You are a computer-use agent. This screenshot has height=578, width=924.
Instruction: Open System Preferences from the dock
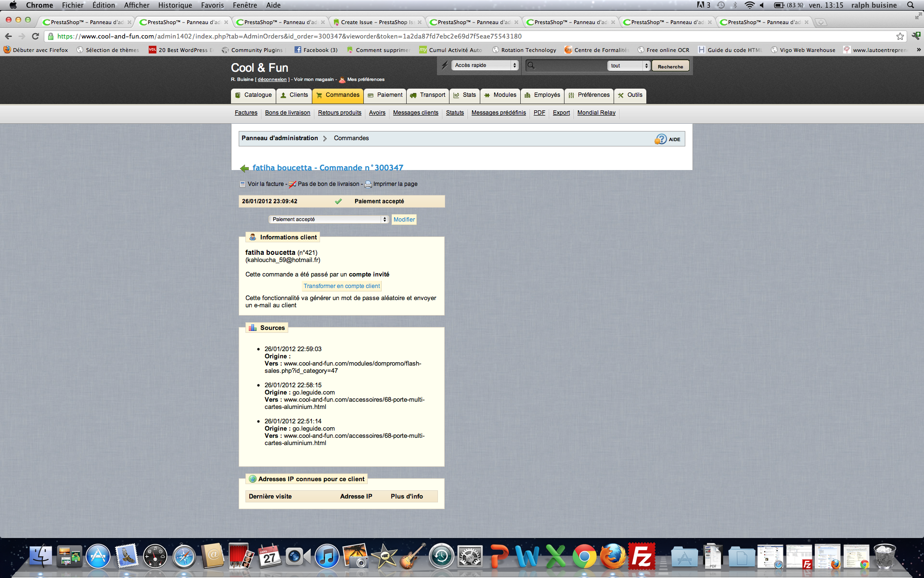pos(470,556)
